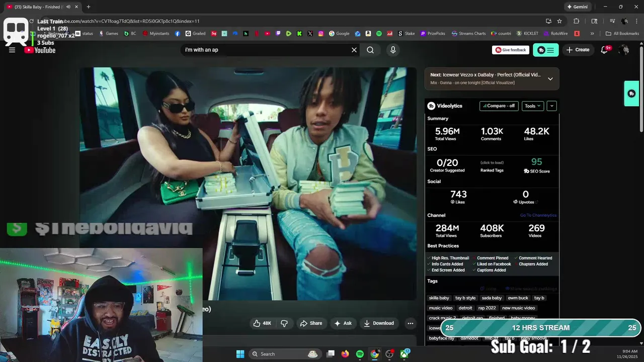The image size is (644, 362).
Task: Open the Xbox app in taskbar
Action: coord(404,354)
